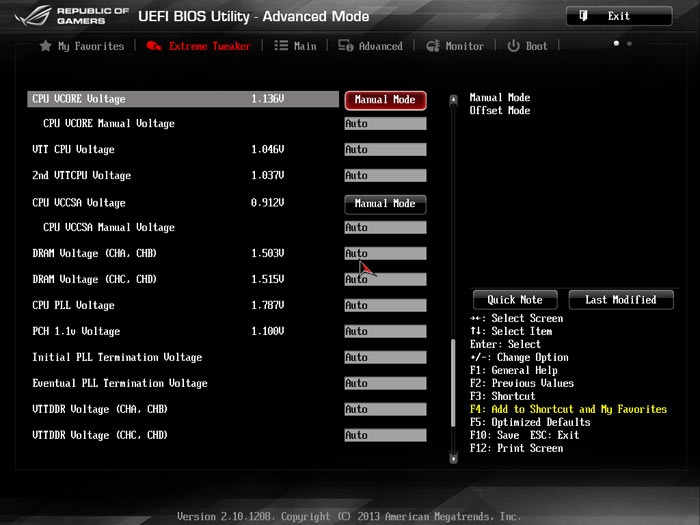Select the PCH 1.1v Voltage Auto field
This screenshot has height=525, width=700.
tap(385, 332)
